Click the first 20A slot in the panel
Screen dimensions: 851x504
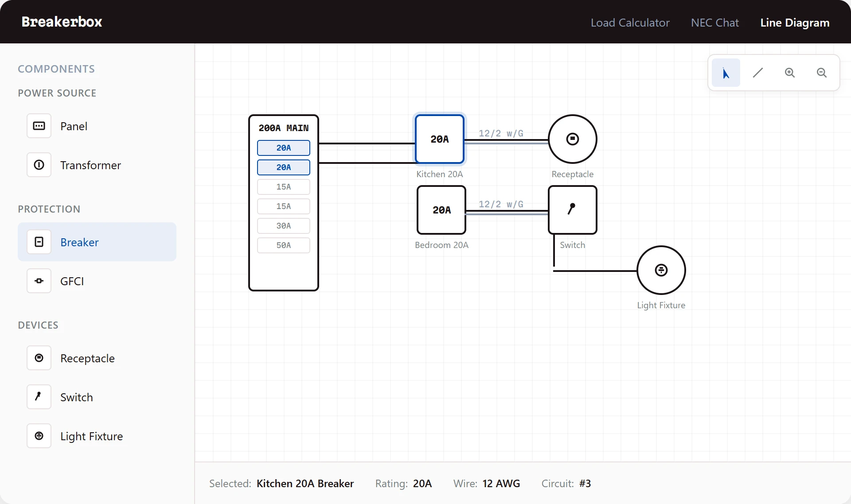click(284, 148)
